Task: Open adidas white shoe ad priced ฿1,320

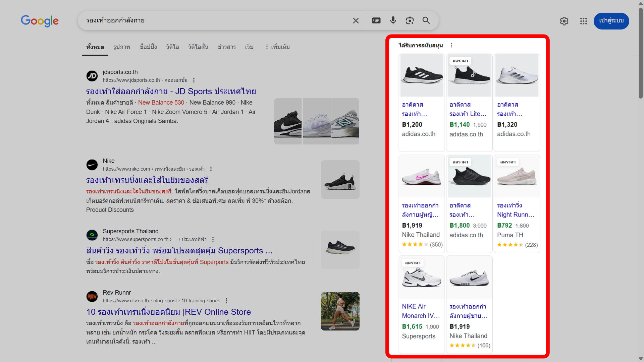Action: coord(517,103)
